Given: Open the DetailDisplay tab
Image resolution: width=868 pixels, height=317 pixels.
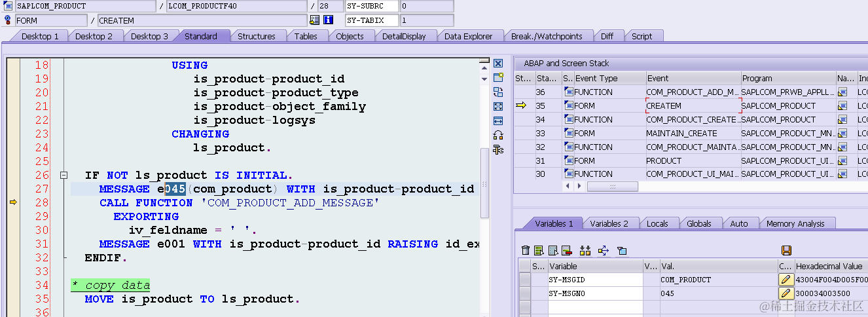Looking at the screenshot, I should pos(404,37).
